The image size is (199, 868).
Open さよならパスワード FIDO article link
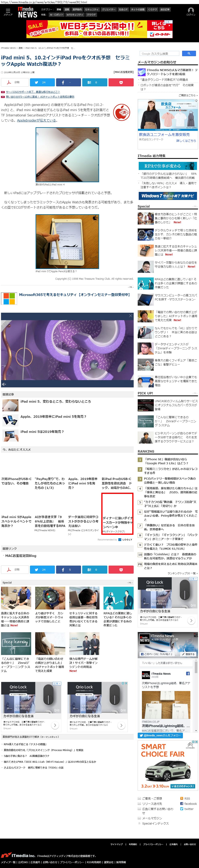pos(33,768)
